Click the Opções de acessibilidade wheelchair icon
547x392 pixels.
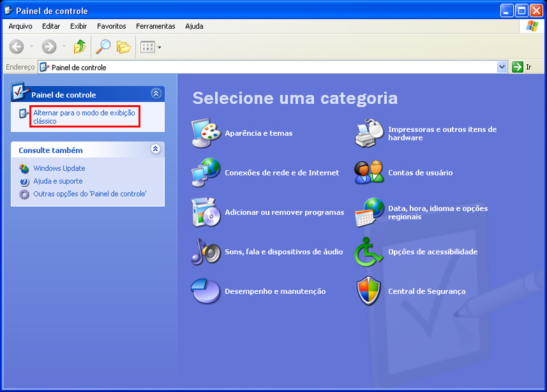pos(369,251)
